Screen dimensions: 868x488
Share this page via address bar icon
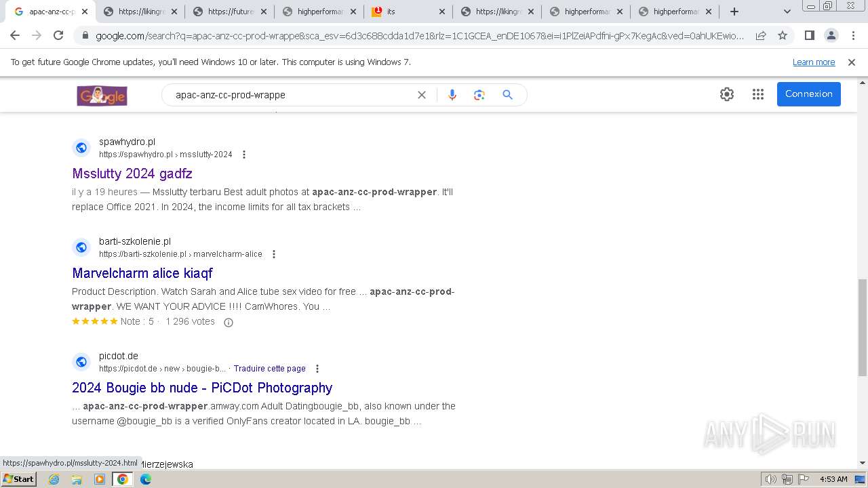click(761, 35)
